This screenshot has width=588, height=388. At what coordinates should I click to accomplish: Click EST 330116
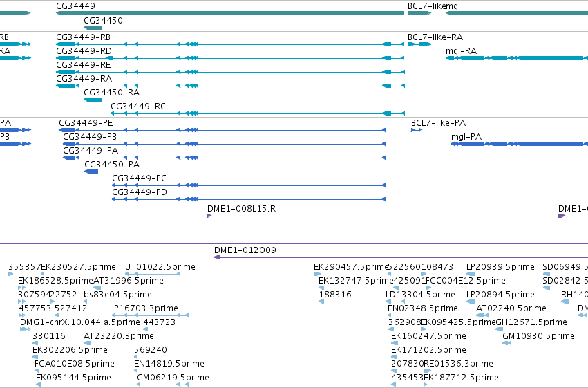(49, 336)
